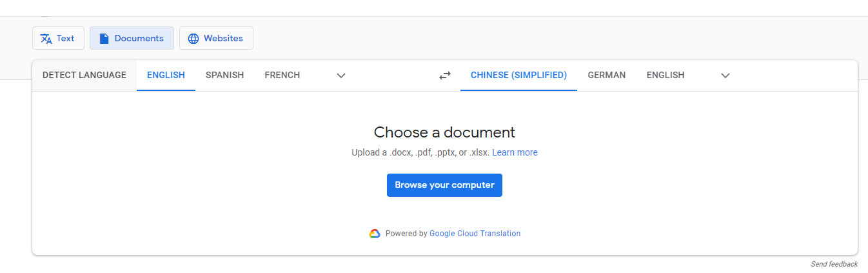Click the Browse your computer button
This screenshot has width=868, height=273.
click(444, 185)
